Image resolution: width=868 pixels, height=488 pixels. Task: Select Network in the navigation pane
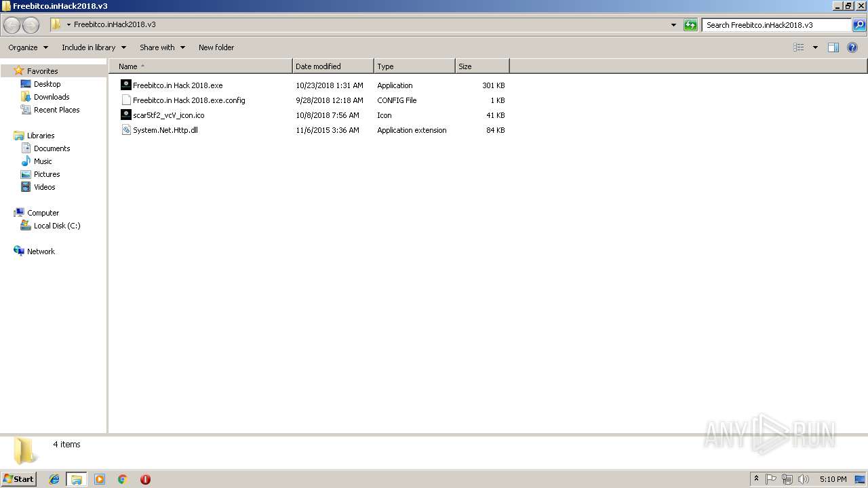pos(41,251)
